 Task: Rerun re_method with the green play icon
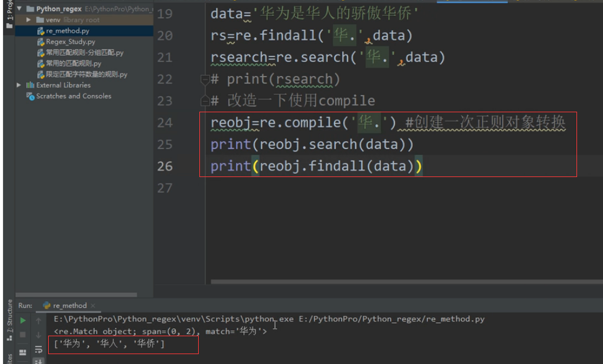pos(23,320)
